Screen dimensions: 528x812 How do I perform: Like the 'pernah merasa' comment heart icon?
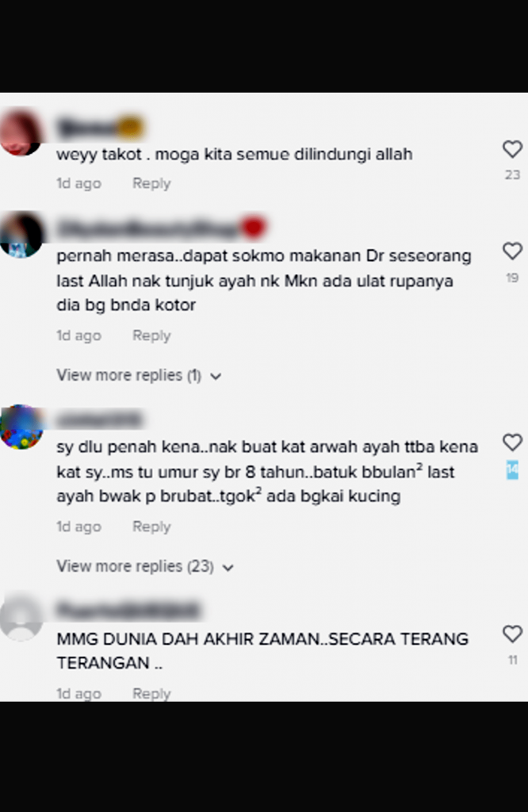512,251
